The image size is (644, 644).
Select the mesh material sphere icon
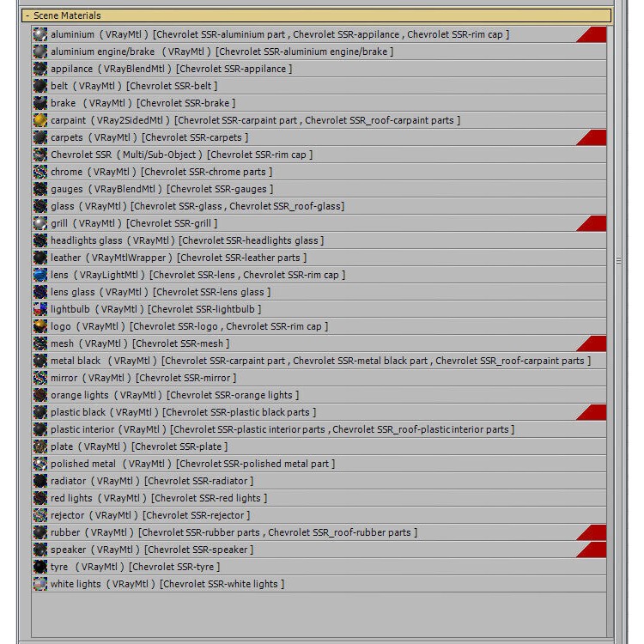(40, 343)
